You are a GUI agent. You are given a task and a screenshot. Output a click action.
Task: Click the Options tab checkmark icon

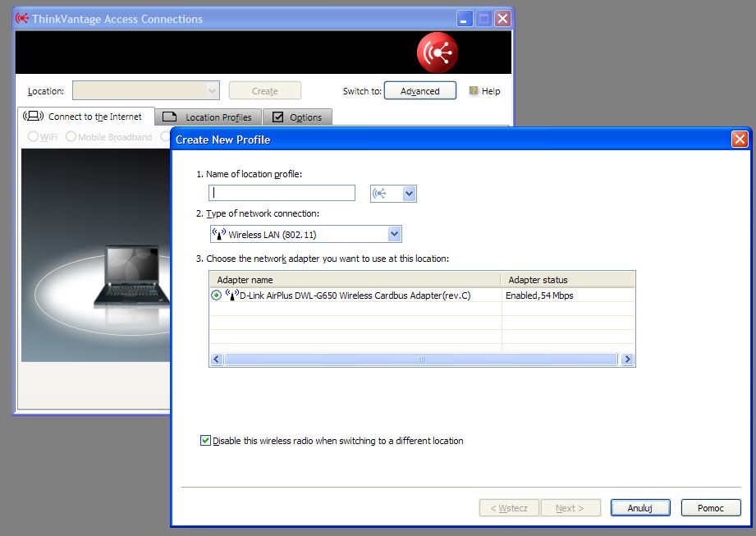(277, 117)
